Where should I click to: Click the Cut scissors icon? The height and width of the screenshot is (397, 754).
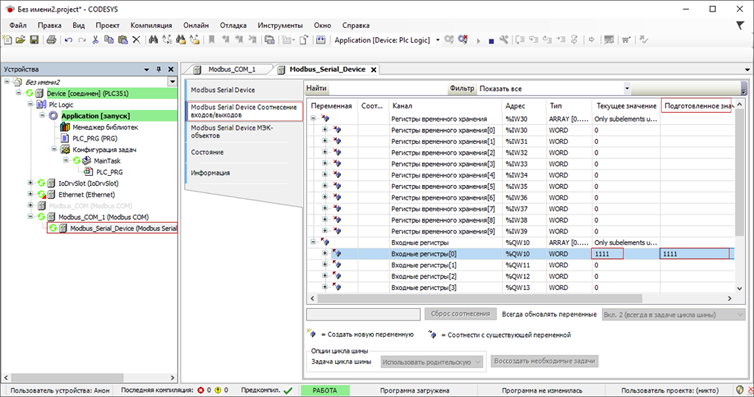click(x=95, y=40)
